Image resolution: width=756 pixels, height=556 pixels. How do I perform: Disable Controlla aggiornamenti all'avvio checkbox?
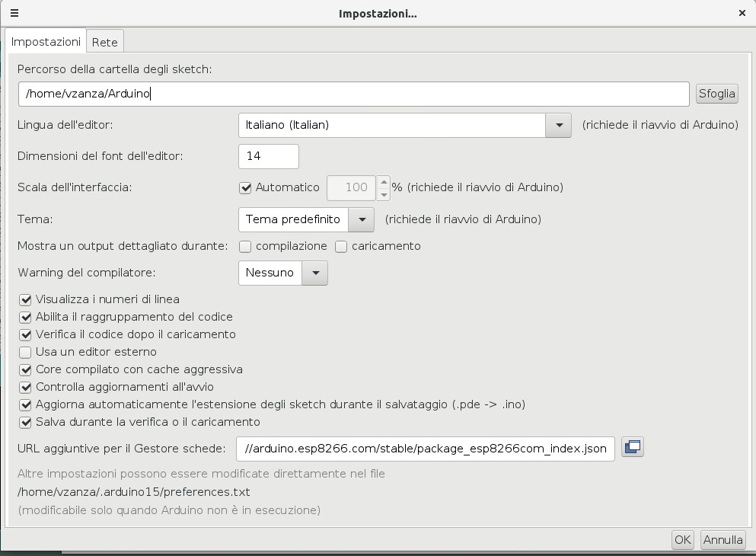25,387
